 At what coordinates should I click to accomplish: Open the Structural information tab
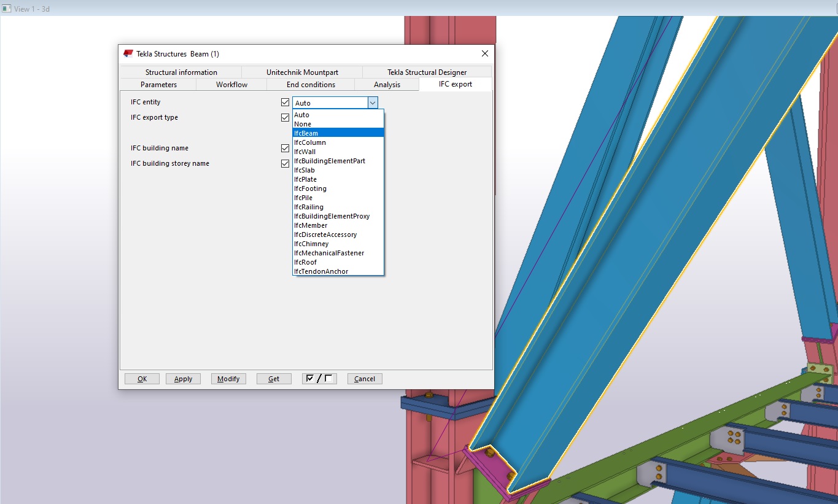tap(181, 72)
